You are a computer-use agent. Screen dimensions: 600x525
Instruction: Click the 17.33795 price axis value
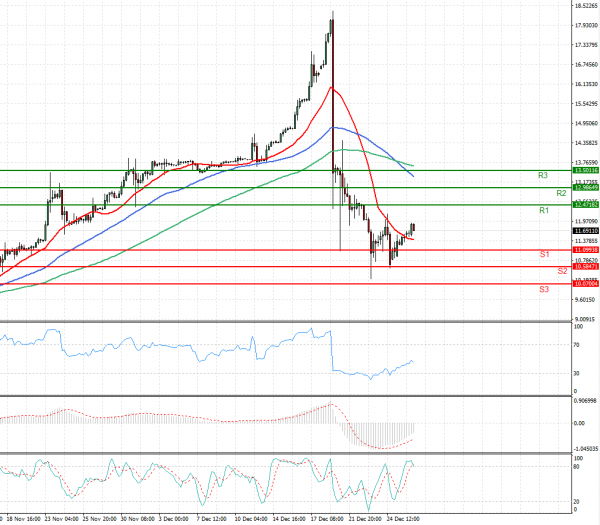click(587, 45)
